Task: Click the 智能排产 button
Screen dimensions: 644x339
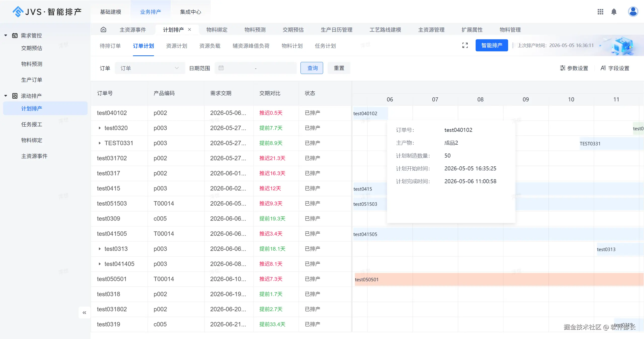Action: pos(491,45)
